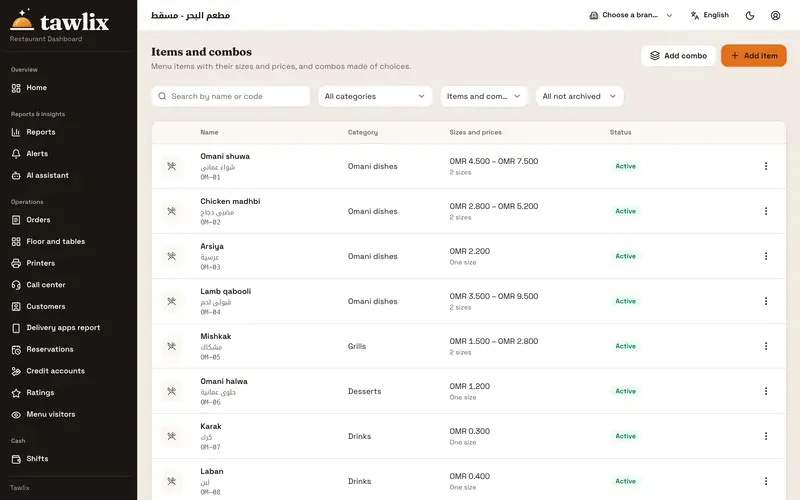Click the Laban item image placeholder
The image size is (800, 500).
coord(171,481)
